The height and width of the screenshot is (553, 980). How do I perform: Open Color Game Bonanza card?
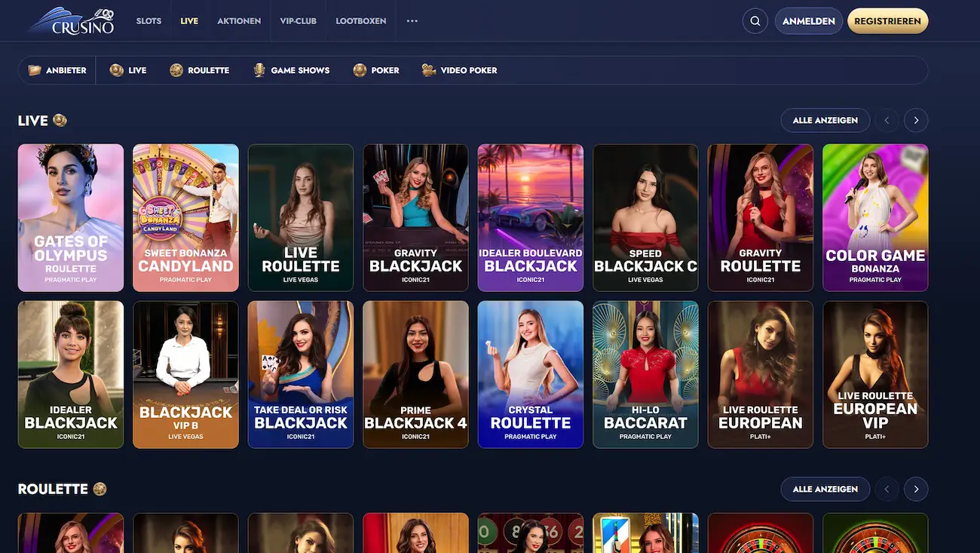(x=875, y=218)
